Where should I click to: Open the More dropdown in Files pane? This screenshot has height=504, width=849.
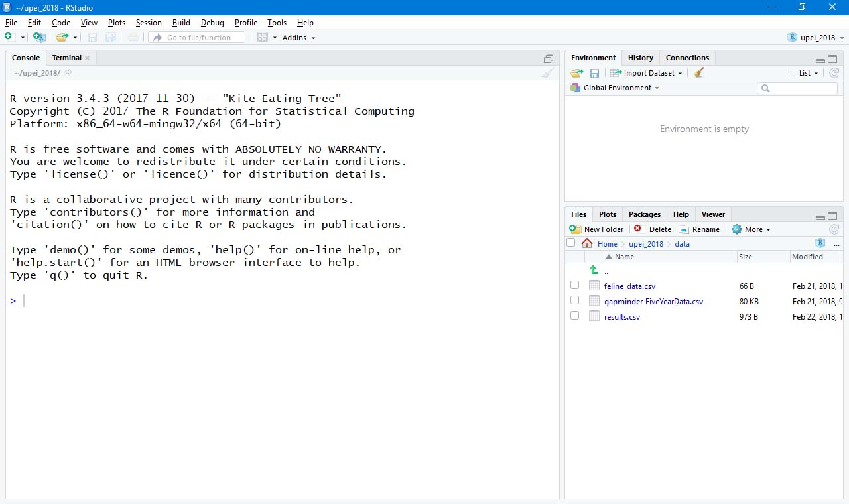(x=753, y=229)
